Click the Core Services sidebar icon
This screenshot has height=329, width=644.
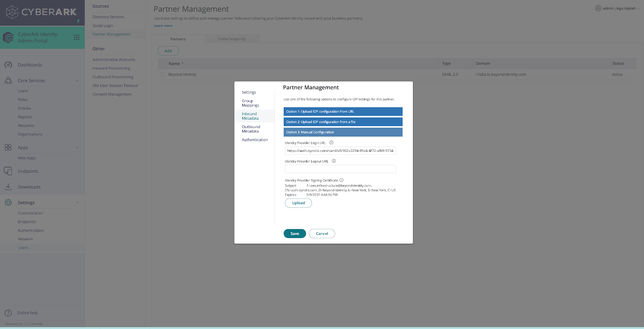point(8,81)
